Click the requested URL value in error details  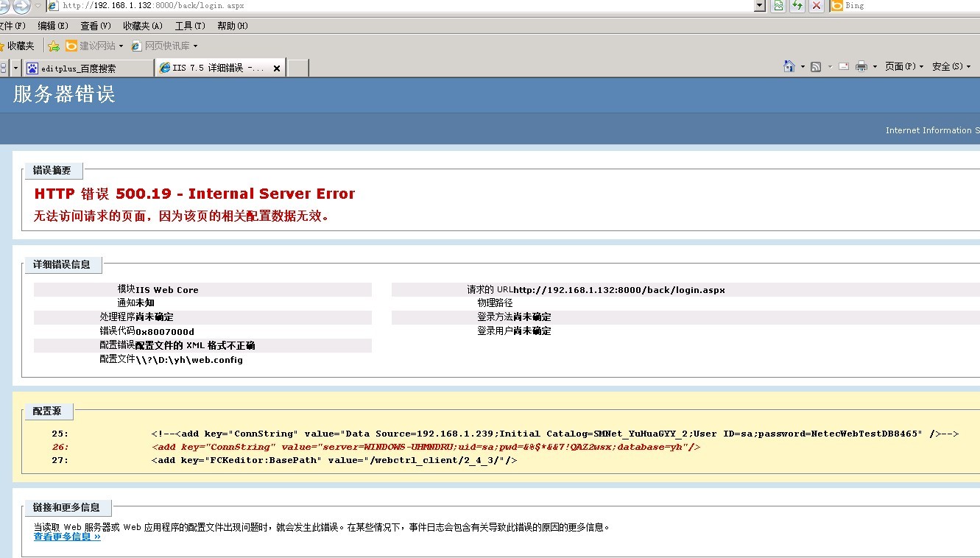coord(619,290)
